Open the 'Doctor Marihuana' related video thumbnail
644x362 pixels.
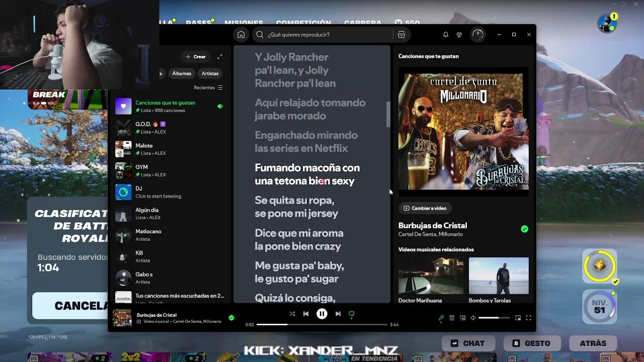point(431,276)
